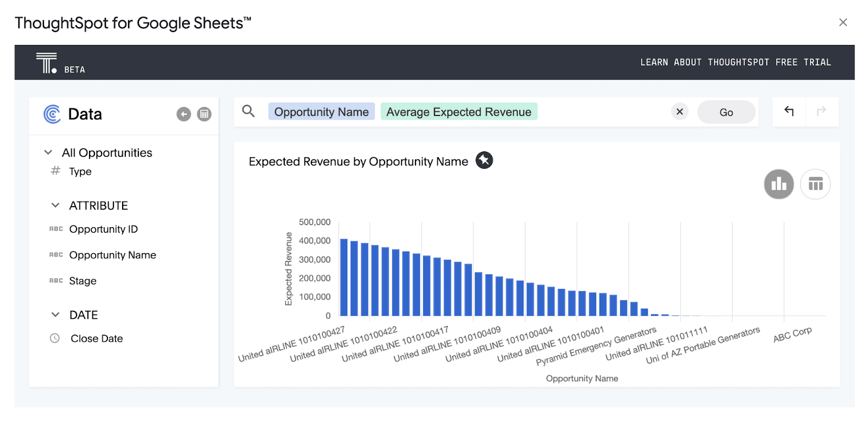Close the ThoughtSpot dialog

click(843, 22)
